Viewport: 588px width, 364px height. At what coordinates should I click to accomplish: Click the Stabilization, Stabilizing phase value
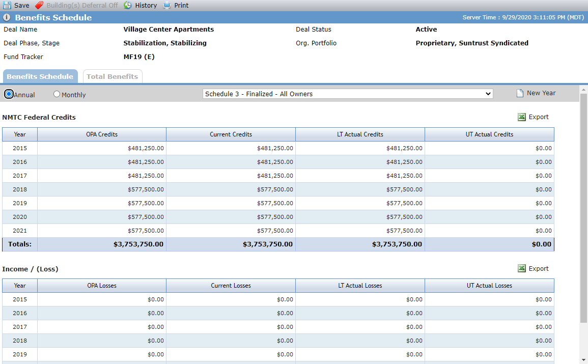(x=165, y=43)
